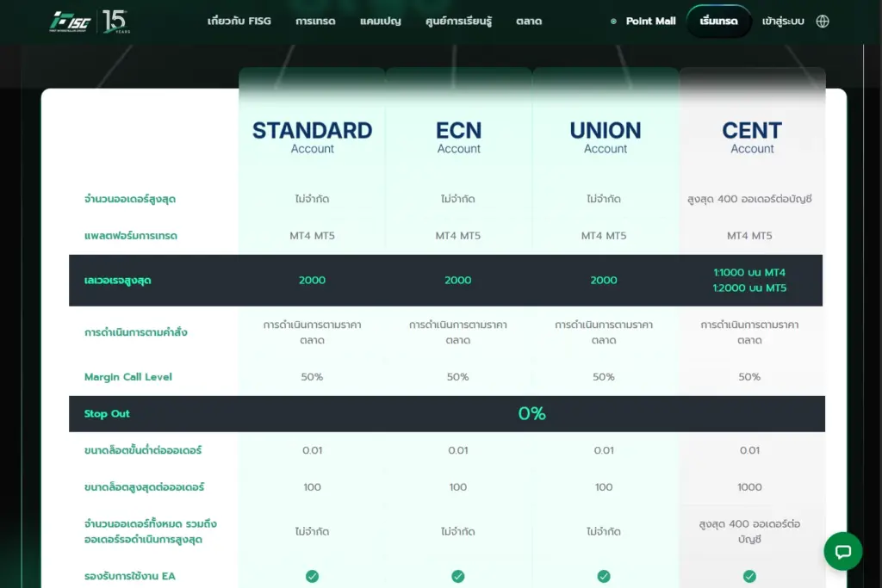Click the เข้าสู่ระบบ login link
Screen dimensions: 882x588
click(x=783, y=22)
